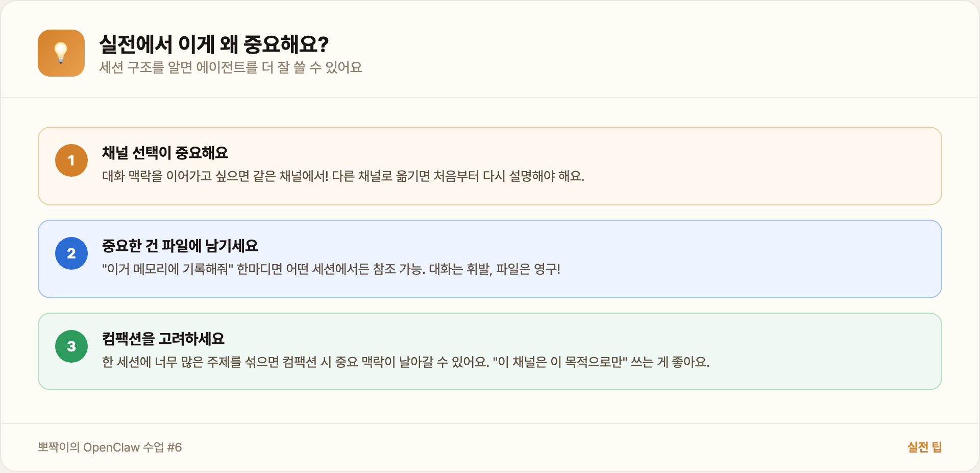Click the title 실전에서 이게 왜 중요해요?
The height and width of the screenshot is (473, 980).
[x=213, y=45]
